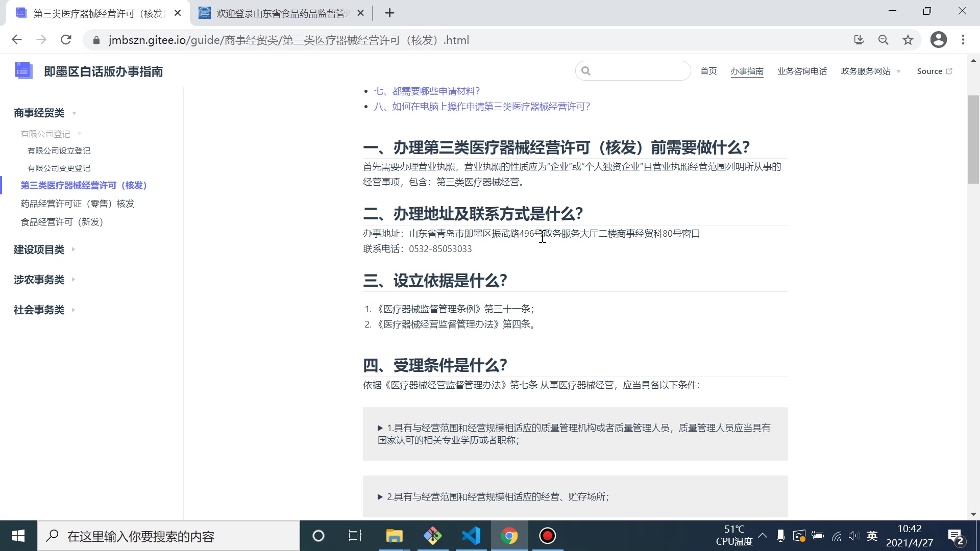Image resolution: width=980 pixels, height=551 pixels.
Task: Open the Chrome three-dot menu
Action: point(963,40)
